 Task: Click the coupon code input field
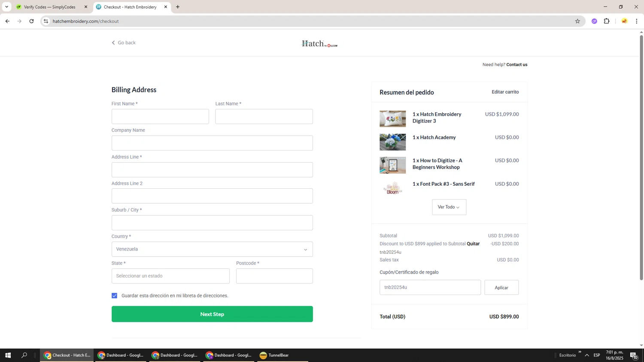(x=430, y=287)
